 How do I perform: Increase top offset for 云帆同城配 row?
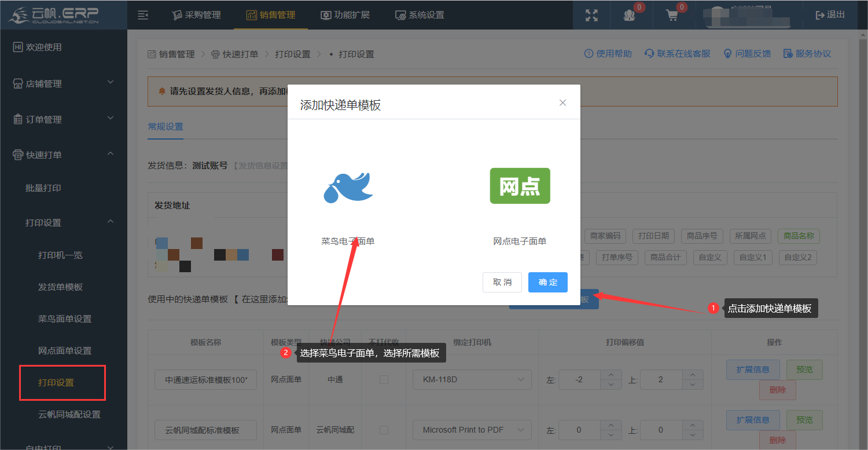(x=693, y=425)
